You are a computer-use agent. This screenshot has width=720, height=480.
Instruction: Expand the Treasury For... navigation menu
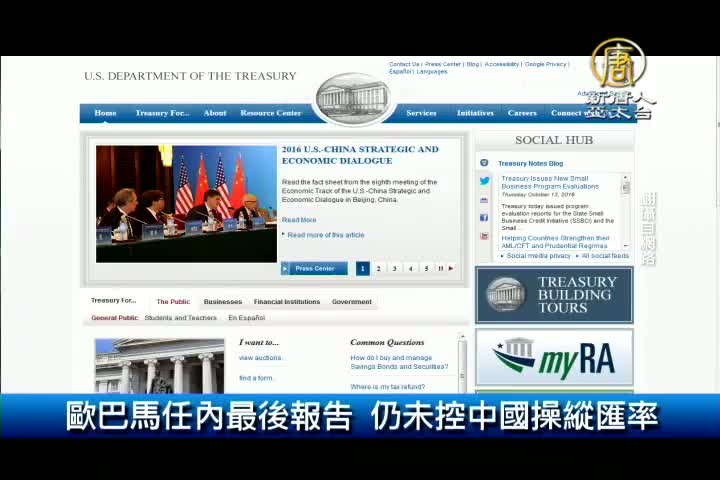click(162, 113)
